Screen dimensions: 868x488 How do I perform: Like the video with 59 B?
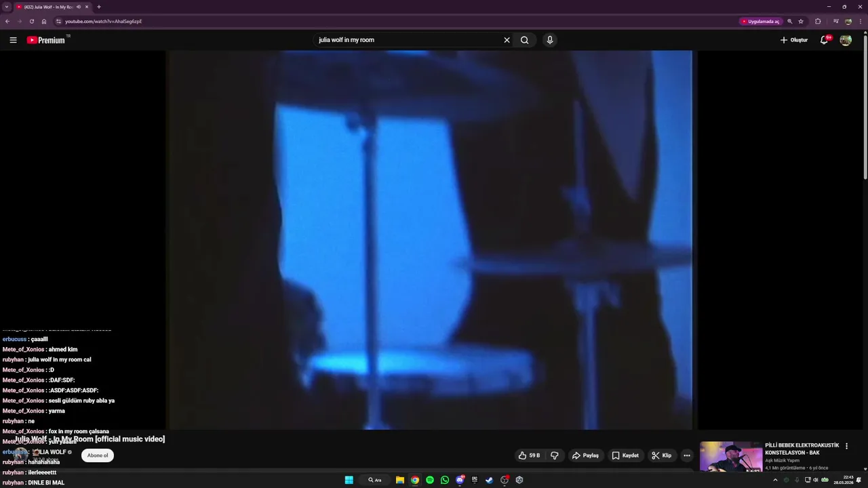click(529, 455)
